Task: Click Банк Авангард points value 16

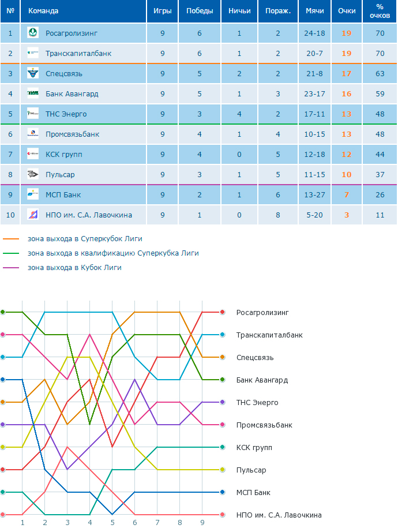Action: (347, 93)
